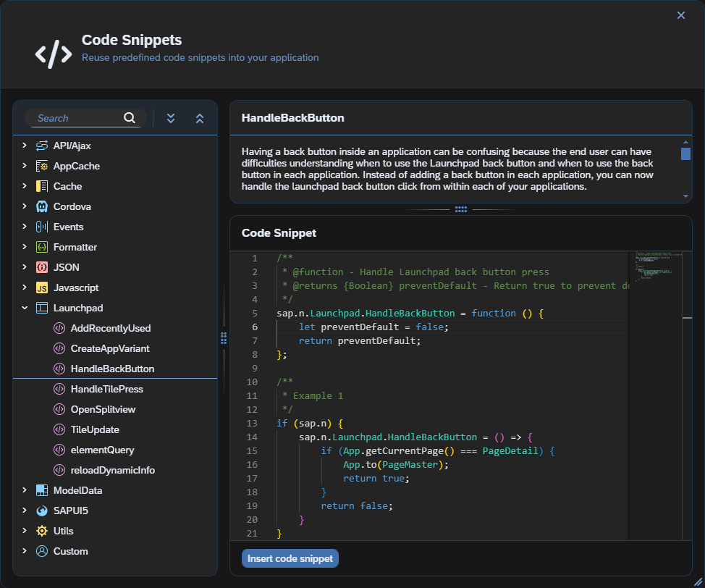The height and width of the screenshot is (588, 705).
Task: Click the Utils gear icon
Action: tap(42, 531)
